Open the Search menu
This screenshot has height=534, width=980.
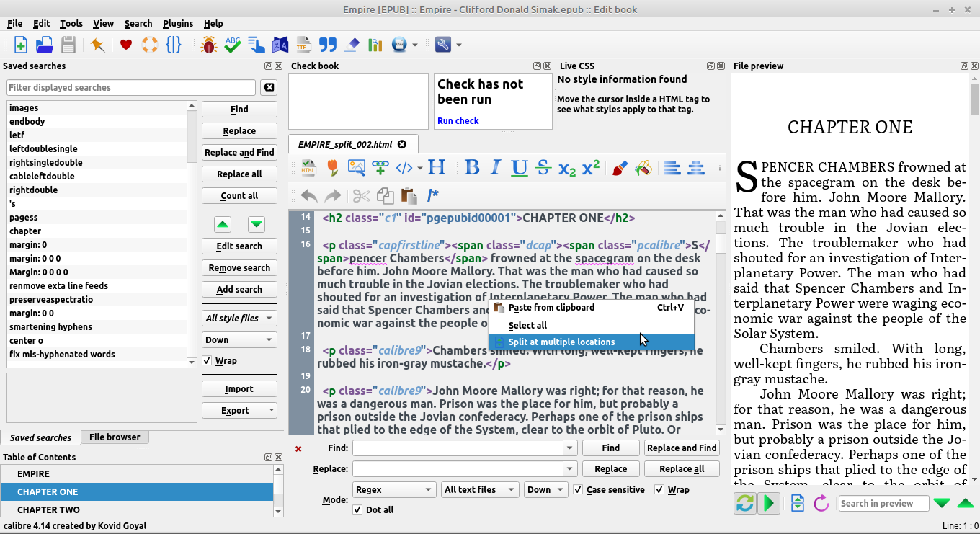tap(138, 24)
